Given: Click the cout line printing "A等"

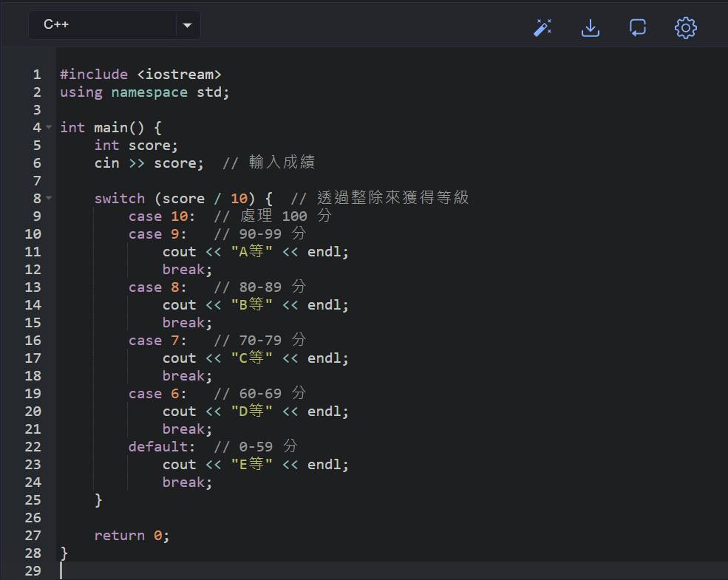Looking at the screenshot, I should [x=256, y=251].
